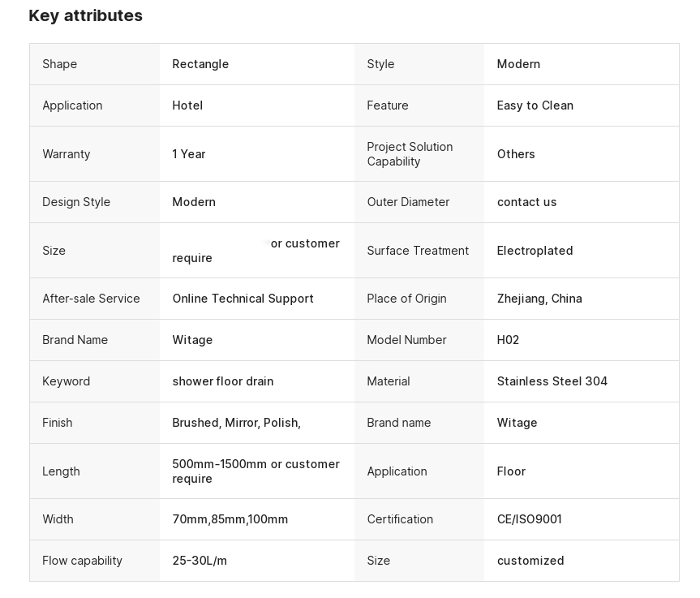The width and height of the screenshot is (700, 598).
Task: Select the 25-30L/m flow capability value
Action: pyautogui.click(x=200, y=561)
